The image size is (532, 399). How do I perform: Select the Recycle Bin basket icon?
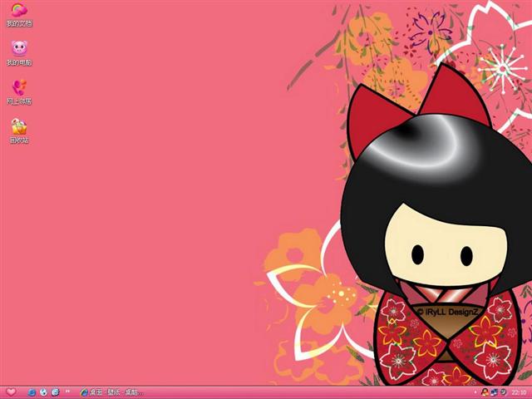tap(19, 131)
